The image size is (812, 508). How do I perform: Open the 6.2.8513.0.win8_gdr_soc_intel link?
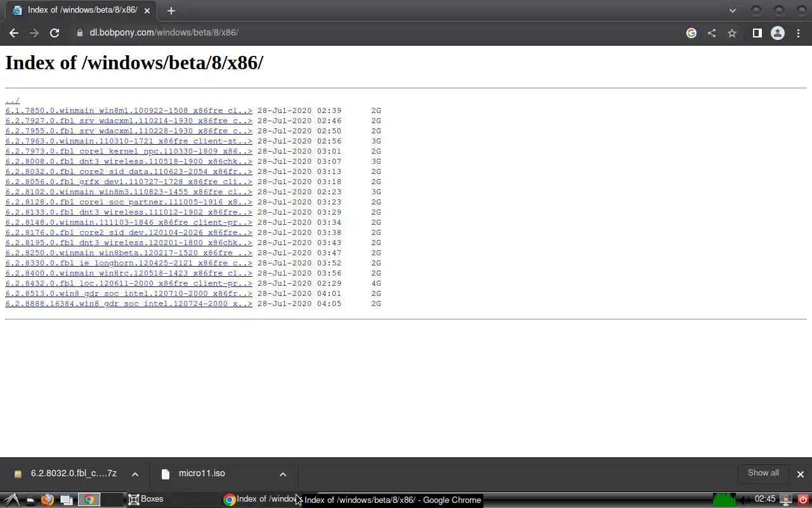tap(129, 293)
